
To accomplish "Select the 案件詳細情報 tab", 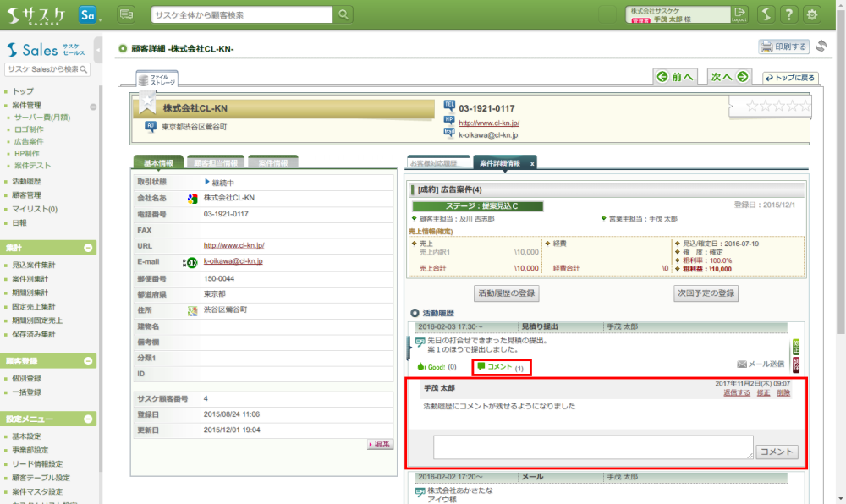I will 500,163.
